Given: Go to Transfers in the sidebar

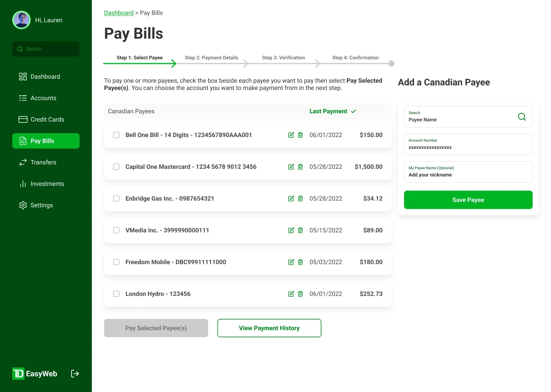Looking at the screenshot, I should pyautogui.click(x=46, y=162).
